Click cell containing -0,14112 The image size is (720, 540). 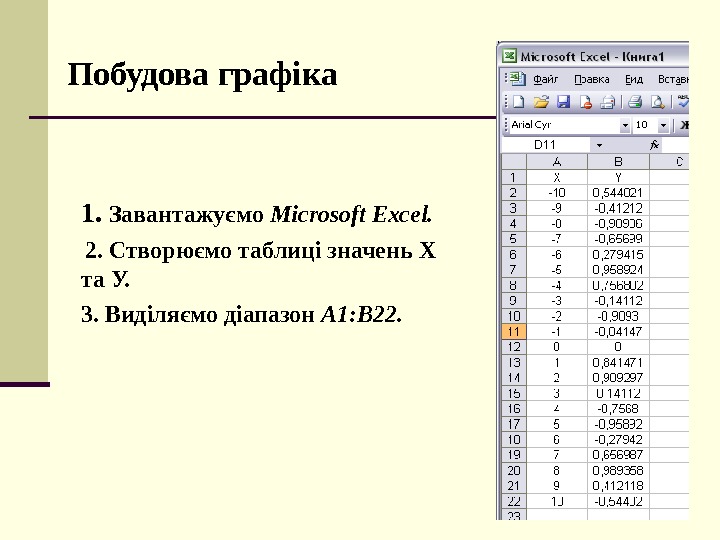point(619,301)
